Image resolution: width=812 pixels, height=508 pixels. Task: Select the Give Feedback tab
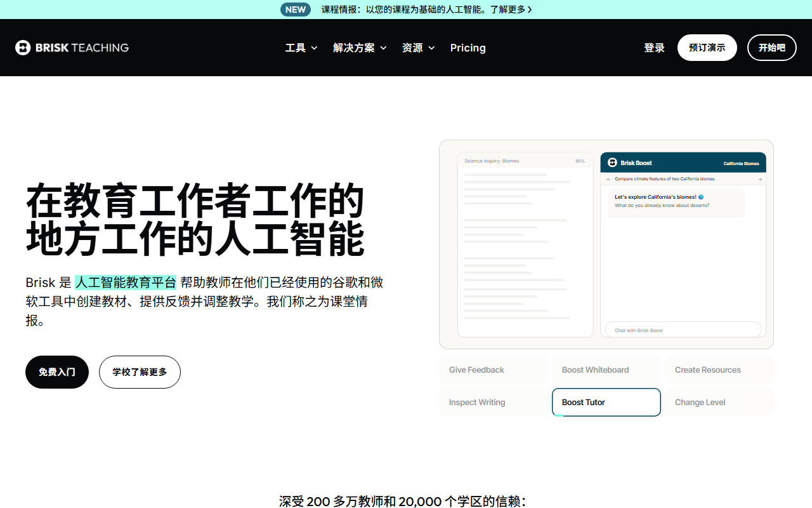point(494,370)
